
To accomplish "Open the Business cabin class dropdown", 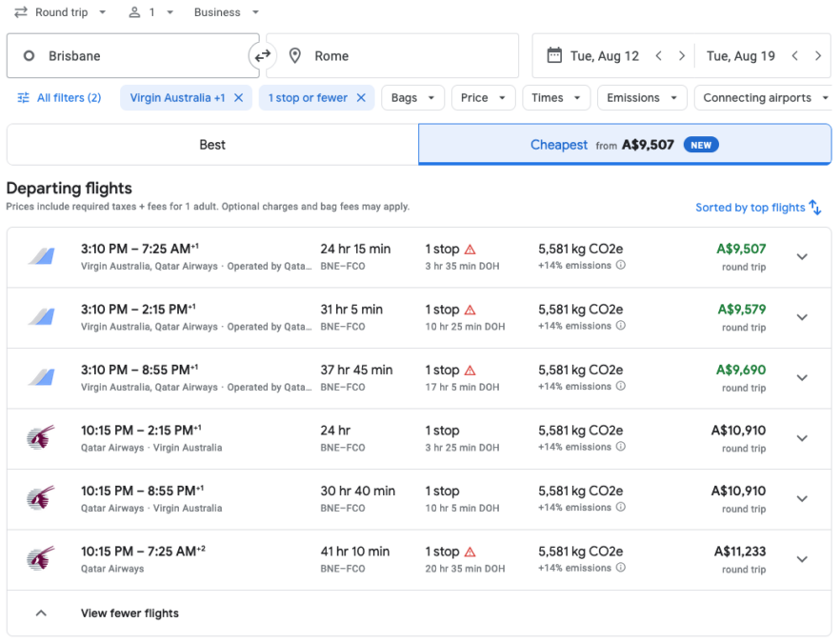I will click(x=226, y=12).
